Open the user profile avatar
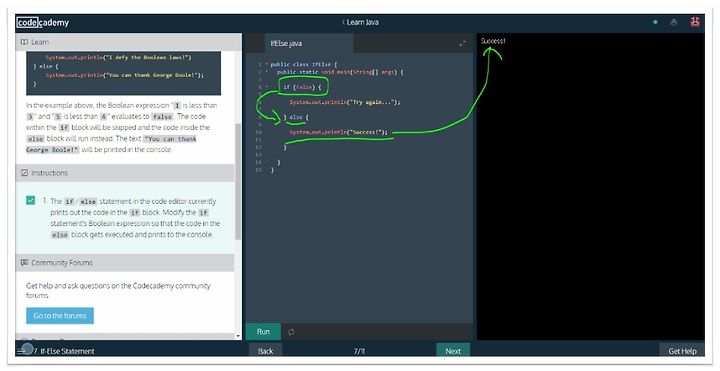Image resolution: width=720 pixels, height=371 pixels. point(695,22)
